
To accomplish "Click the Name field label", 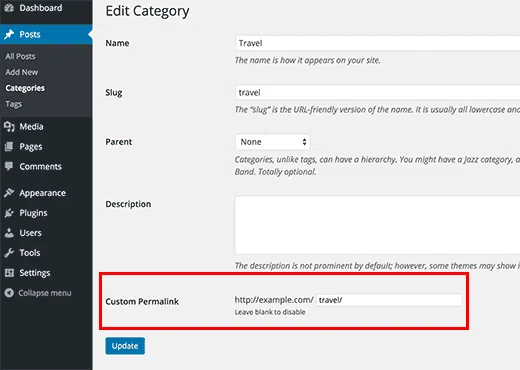I will click(x=117, y=43).
